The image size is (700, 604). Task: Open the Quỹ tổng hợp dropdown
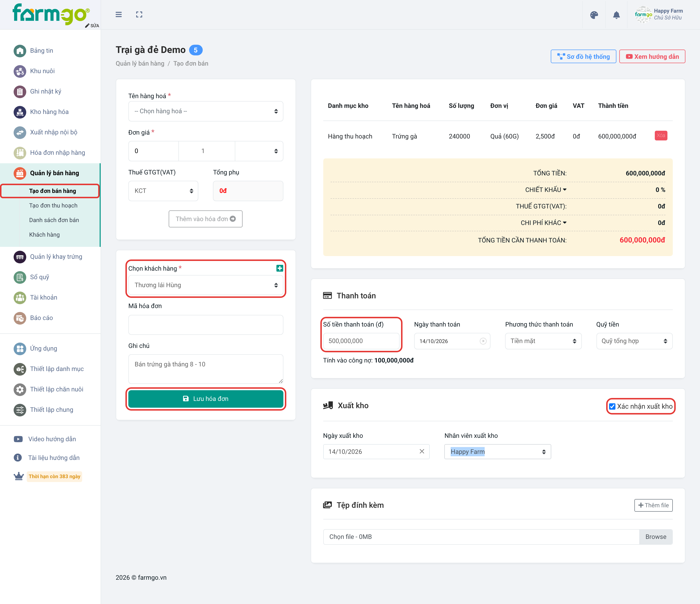pyautogui.click(x=634, y=341)
